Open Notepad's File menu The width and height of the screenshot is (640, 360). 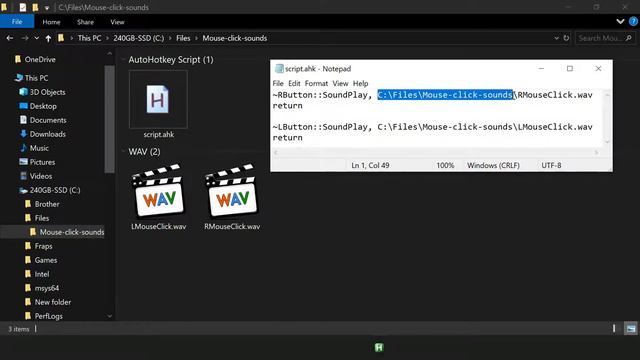click(278, 83)
